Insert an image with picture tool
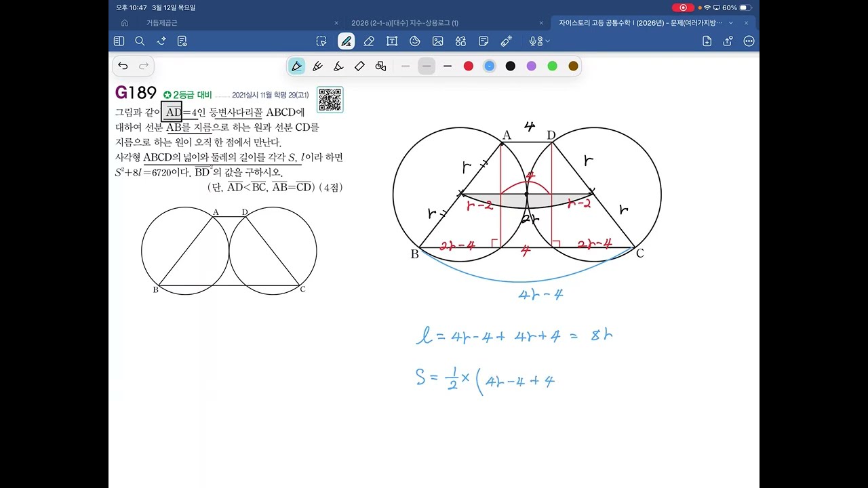This screenshot has height=488, width=868. (x=438, y=41)
